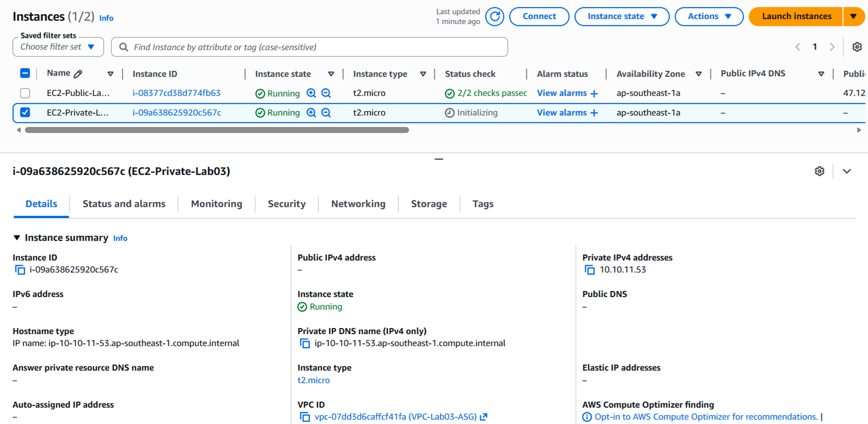The width and height of the screenshot is (868, 424).
Task: Open Actions dropdown menu
Action: (x=709, y=17)
